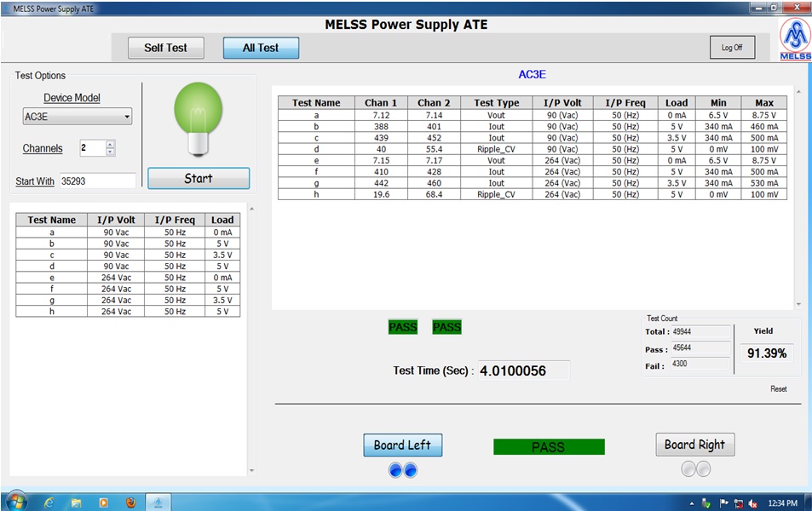This screenshot has height=511, width=812.
Task: Click the AC3E blue title above results
Action: [x=533, y=75]
